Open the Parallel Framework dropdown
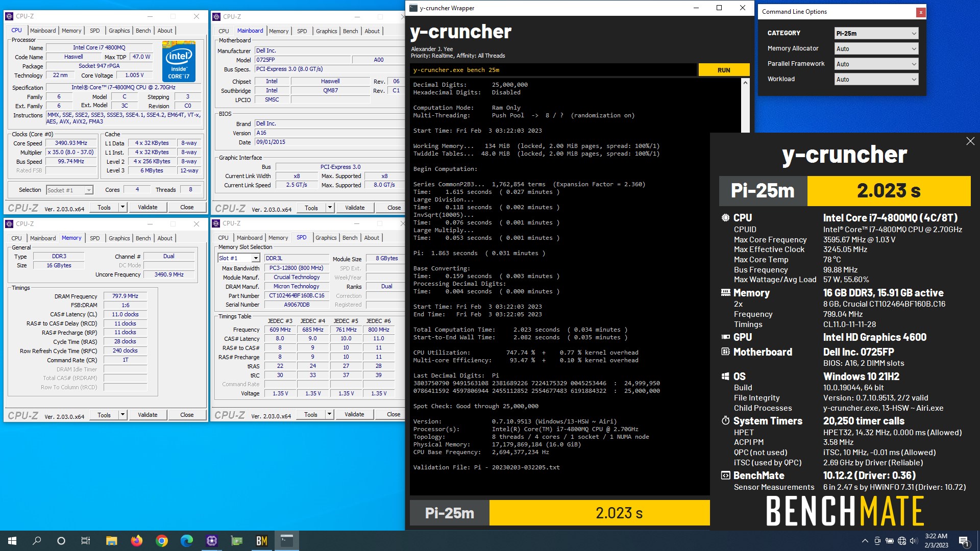Image resolution: width=980 pixels, height=551 pixels. click(x=876, y=64)
